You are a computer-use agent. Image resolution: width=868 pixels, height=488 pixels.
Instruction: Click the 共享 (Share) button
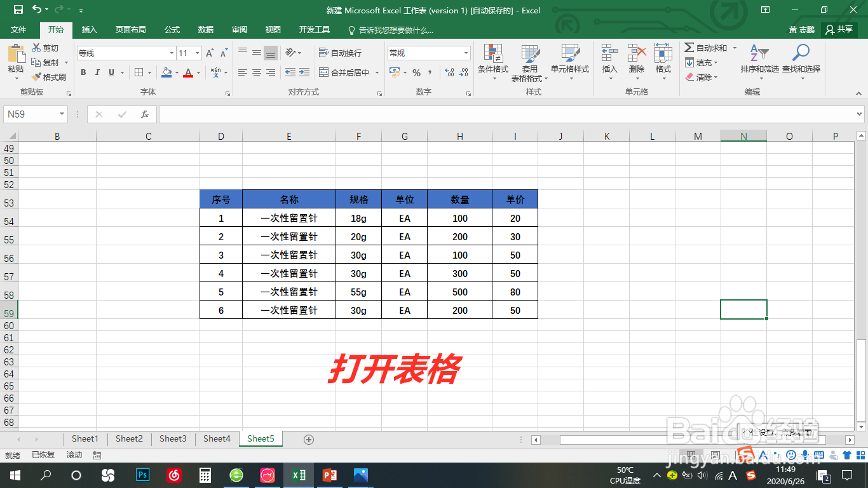coord(840,29)
